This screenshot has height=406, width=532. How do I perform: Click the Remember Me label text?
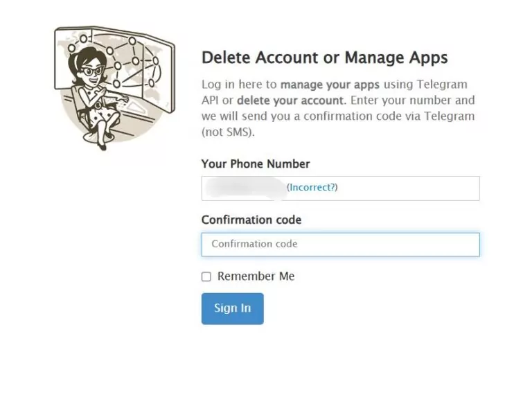click(256, 276)
